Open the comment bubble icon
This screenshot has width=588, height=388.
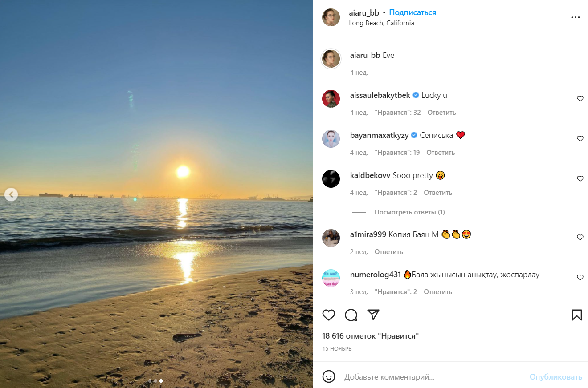pyautogui.click(x=351, y=315)
